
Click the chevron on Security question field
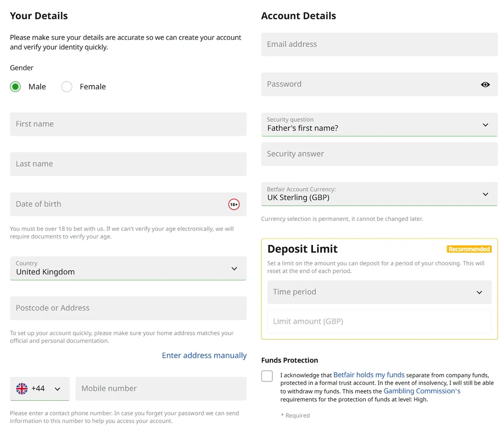click(485, 125)
